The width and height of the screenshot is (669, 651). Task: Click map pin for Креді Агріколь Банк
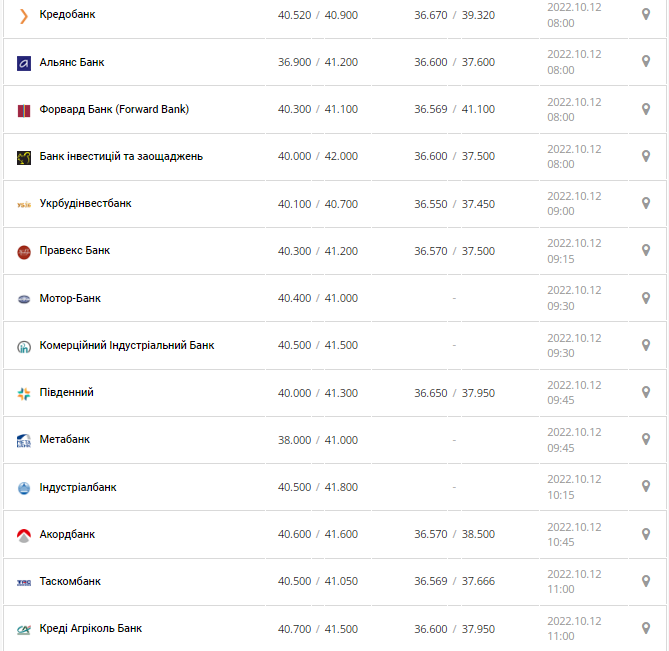tap(646, 628)
